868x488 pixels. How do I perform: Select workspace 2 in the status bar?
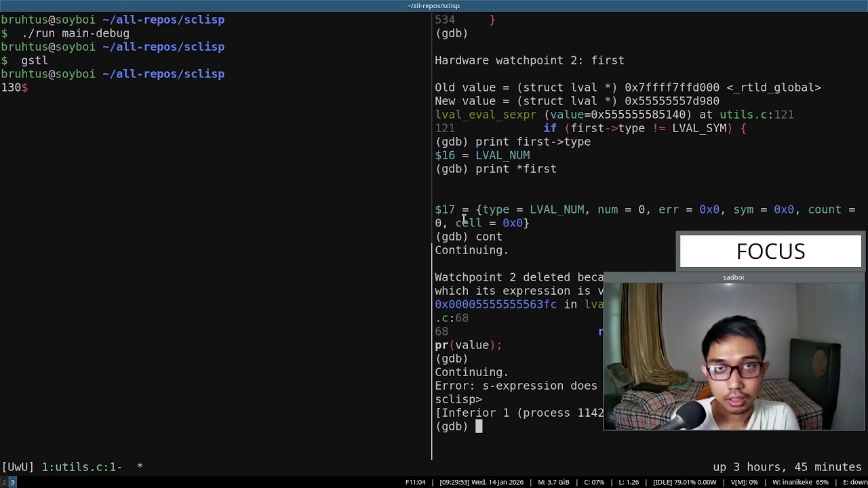coord(3,482)
